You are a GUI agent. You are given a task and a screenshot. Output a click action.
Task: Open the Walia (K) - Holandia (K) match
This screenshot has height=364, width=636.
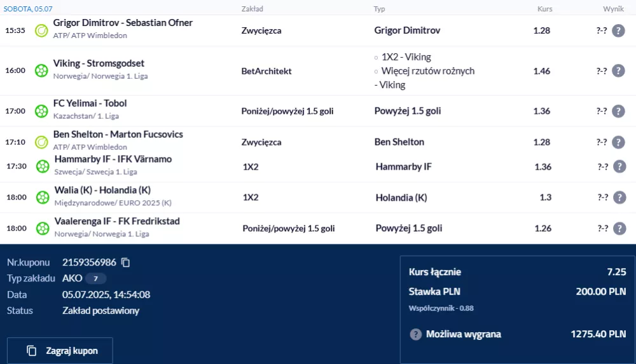pyautogui.click(x=102, y=190)
